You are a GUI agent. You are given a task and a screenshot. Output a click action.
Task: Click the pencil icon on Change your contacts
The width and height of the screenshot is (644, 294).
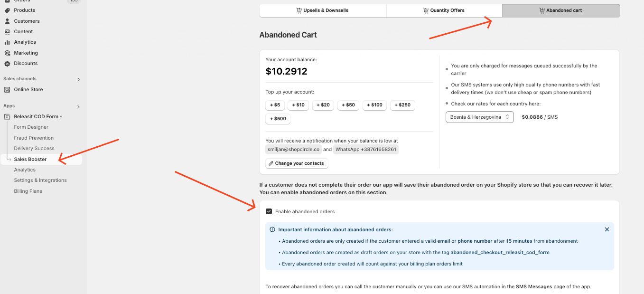click(271, 163)
